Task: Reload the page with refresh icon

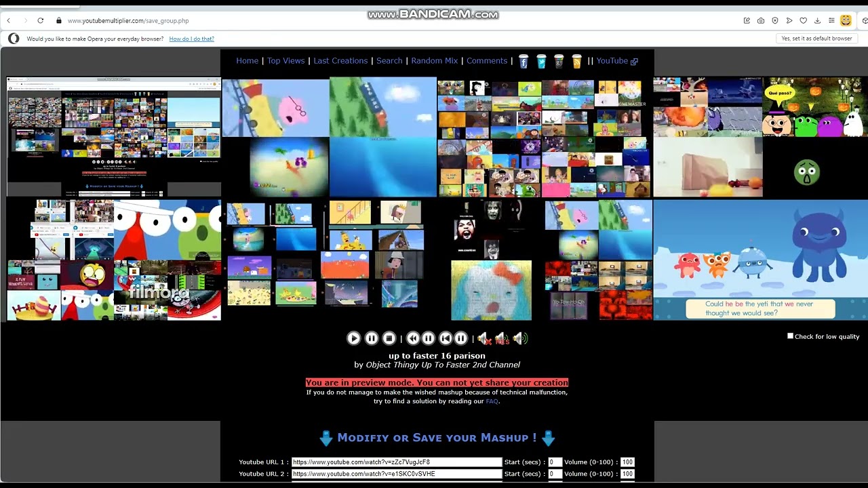Action: click(x=41, y=20)
